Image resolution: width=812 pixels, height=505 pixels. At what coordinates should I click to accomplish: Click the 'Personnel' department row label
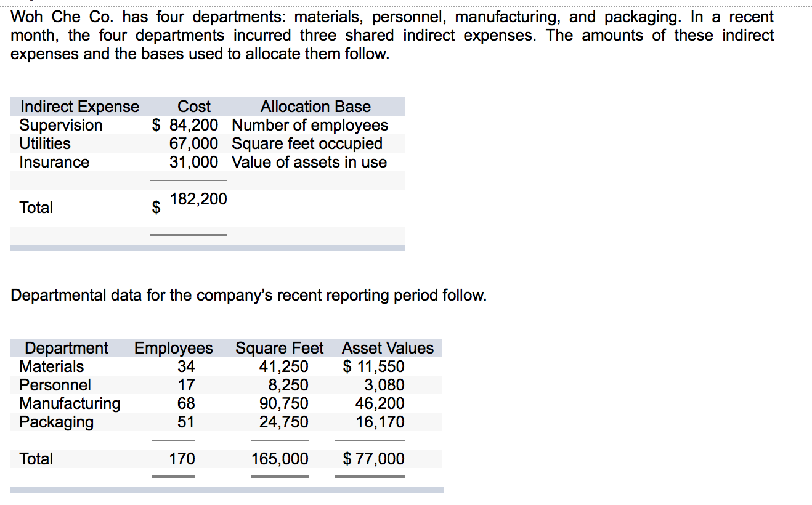tap(55, 385)
